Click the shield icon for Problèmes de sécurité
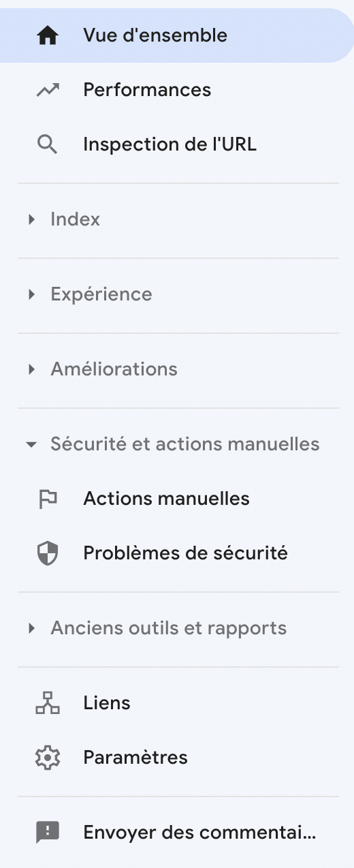Screen dimensions: 354x868 (48, 553)
